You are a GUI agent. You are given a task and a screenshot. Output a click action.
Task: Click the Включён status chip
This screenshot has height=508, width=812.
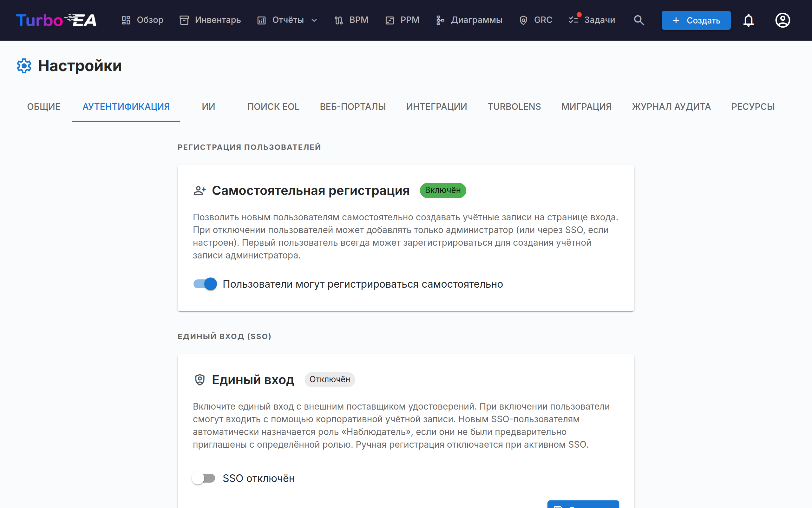[443, 190]
